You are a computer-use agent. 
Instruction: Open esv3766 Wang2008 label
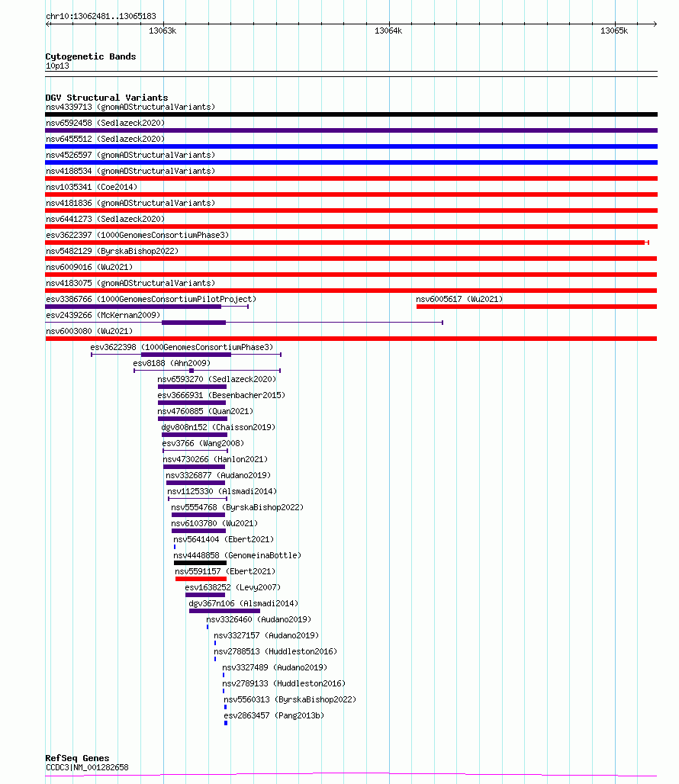click(x=203, y=443)
